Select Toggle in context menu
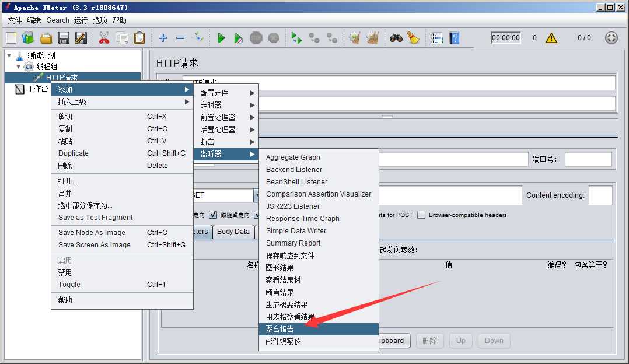 122,285
